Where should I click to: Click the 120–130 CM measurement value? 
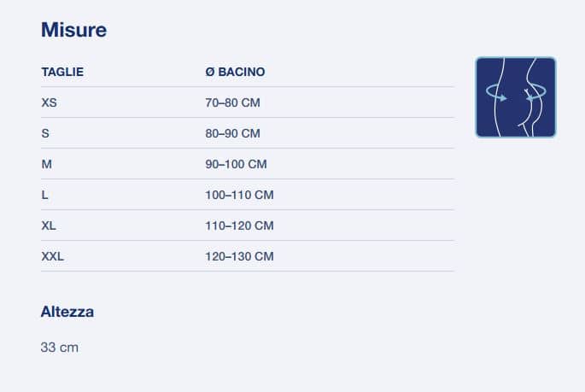point(239,256)
